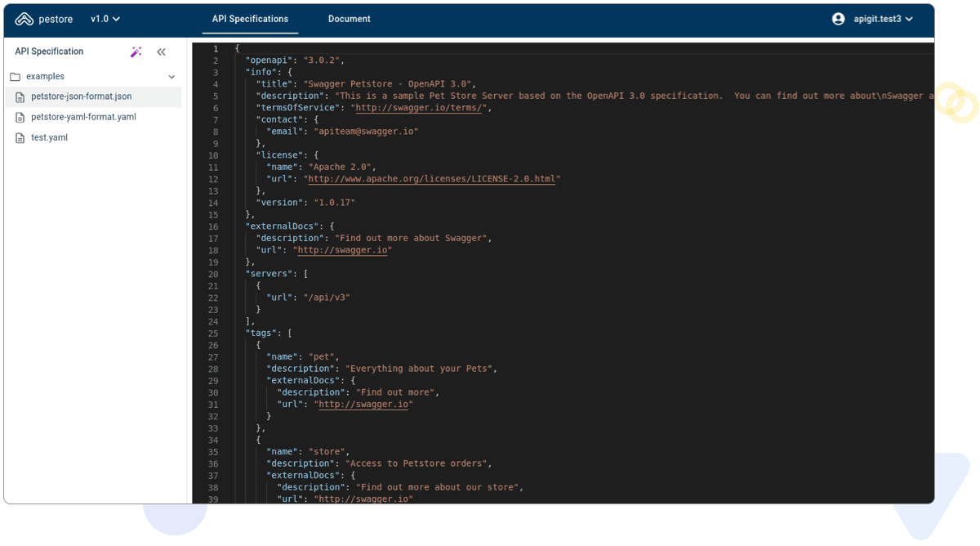Click the "tags" key in the editor
The width and height of the screenshot is (980, 546).
pos(261,333)
